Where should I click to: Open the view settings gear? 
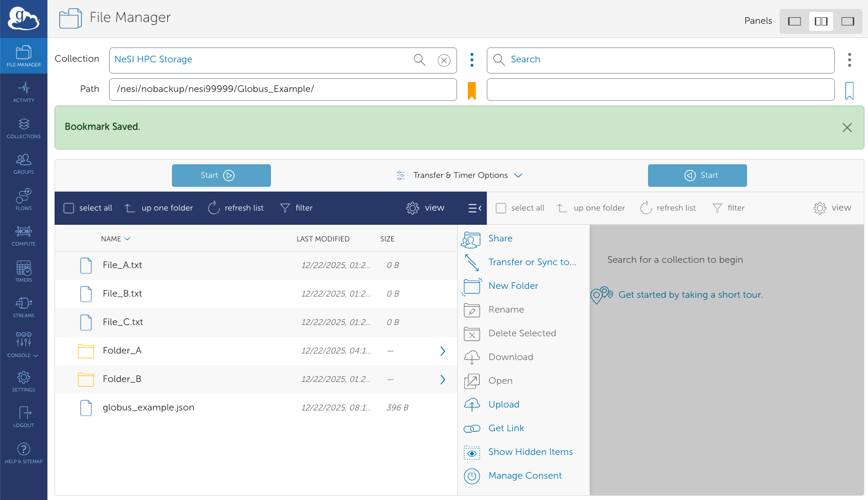tap(425, 208)
